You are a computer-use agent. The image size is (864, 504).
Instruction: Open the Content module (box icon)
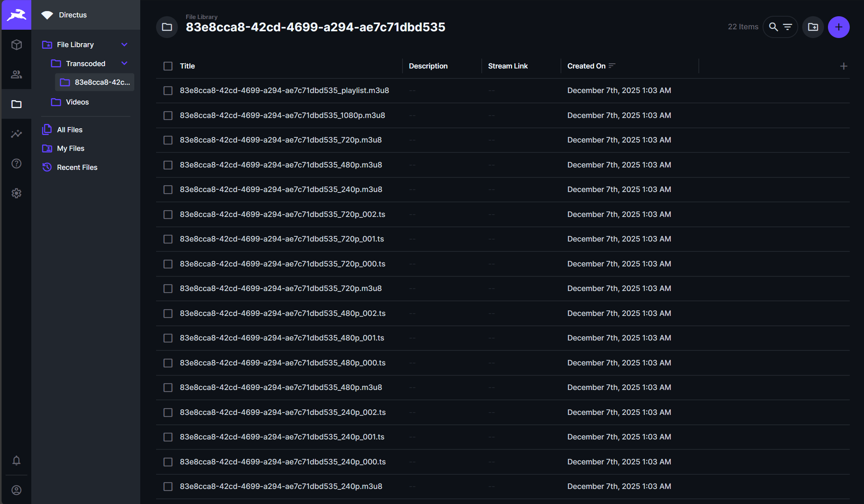[x=16, y=45]
